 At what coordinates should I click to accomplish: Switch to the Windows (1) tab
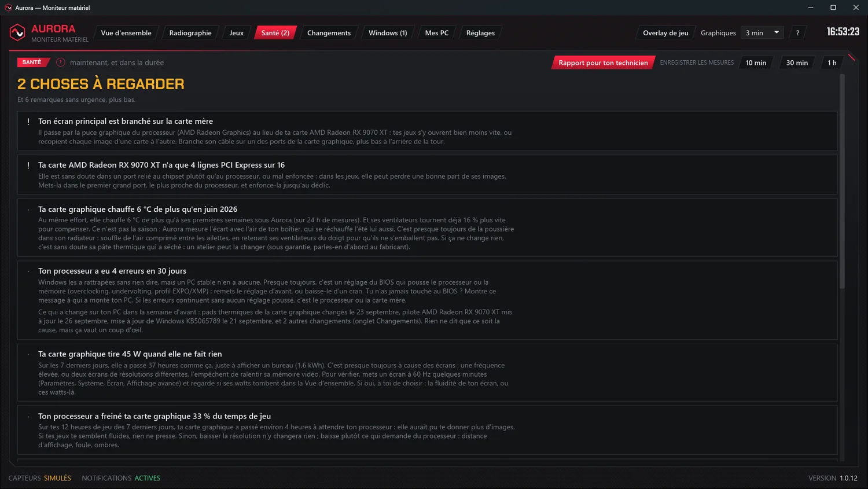pyautogui.click(x=388, y=33)
